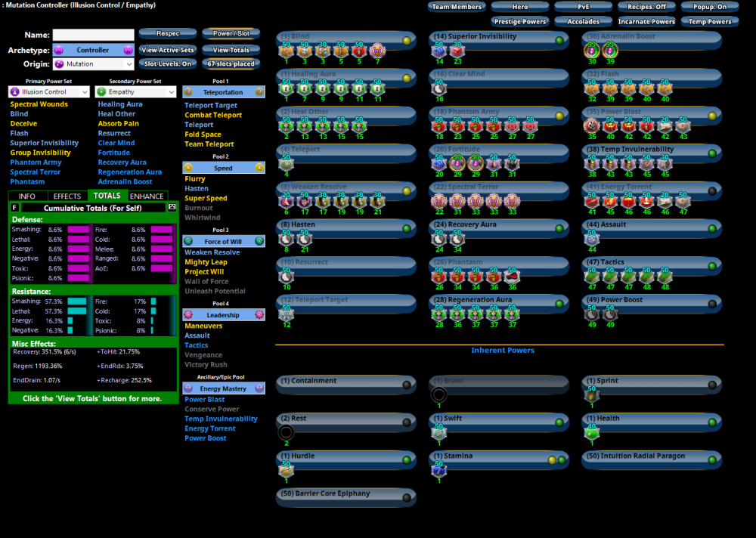Open the Secondary Power Set Empathy dropdown

pyautogui.click(x=135, y=92)
